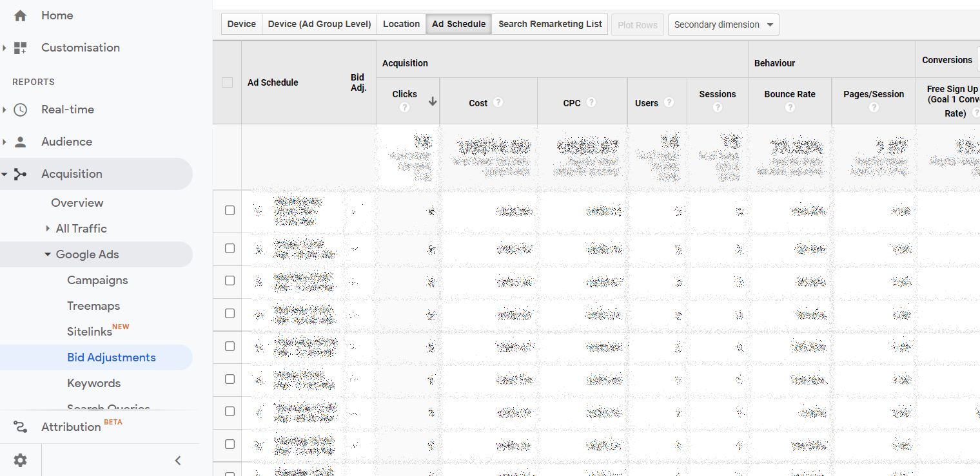Switch to the Device tab
The image size is (980, 476).
(241, 23)
